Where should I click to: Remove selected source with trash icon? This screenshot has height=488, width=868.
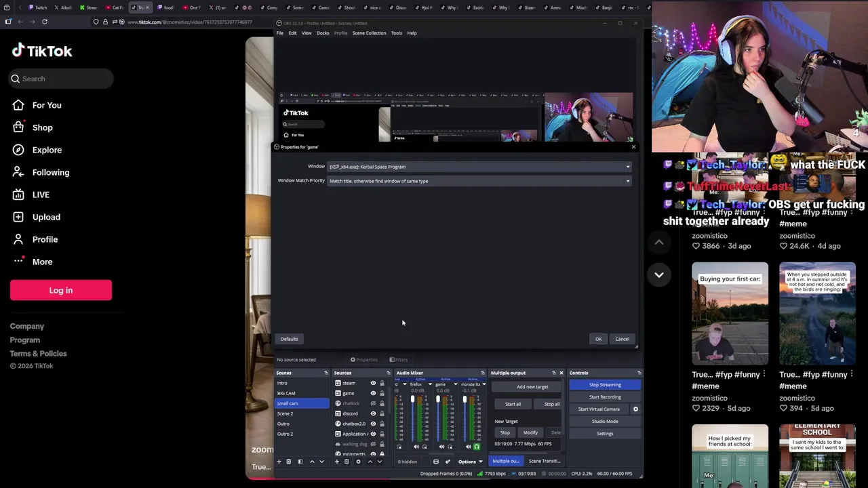pyautogui.click(x=347, y=462)
